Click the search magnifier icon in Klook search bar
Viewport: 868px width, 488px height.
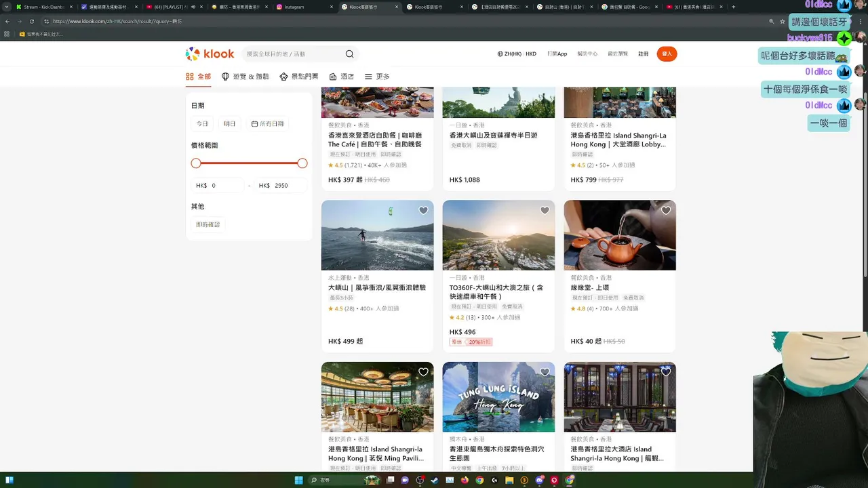point(349,54)
